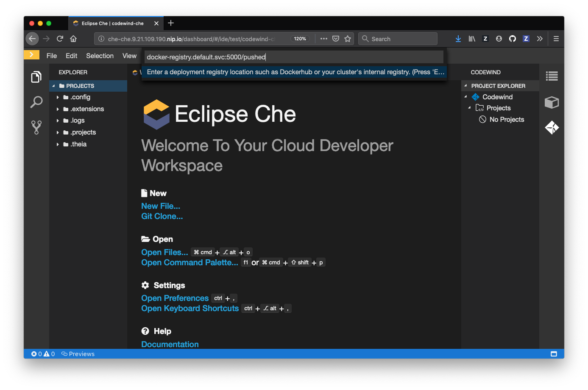Click the round face extension icon
The image size is (588, 390).
click(x=499, y=39)
